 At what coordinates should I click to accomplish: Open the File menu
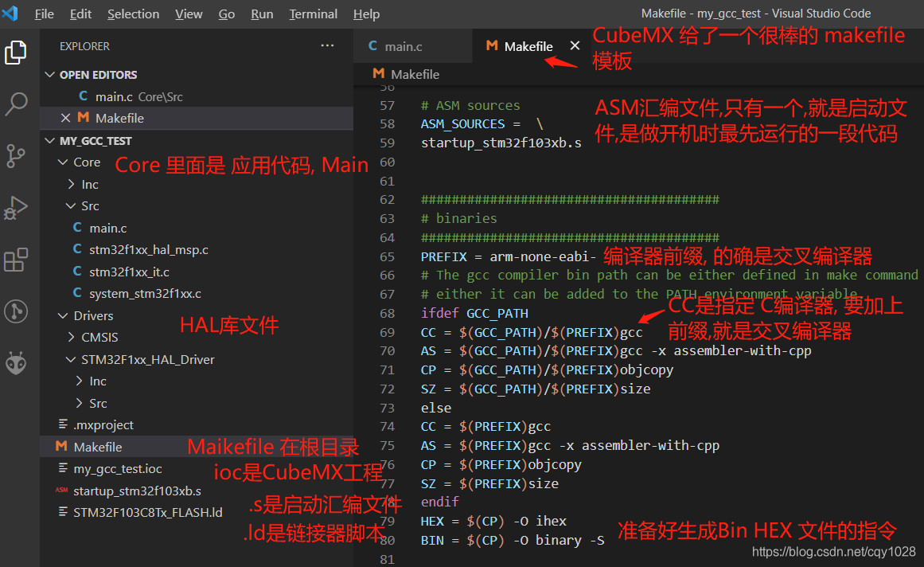45,14
